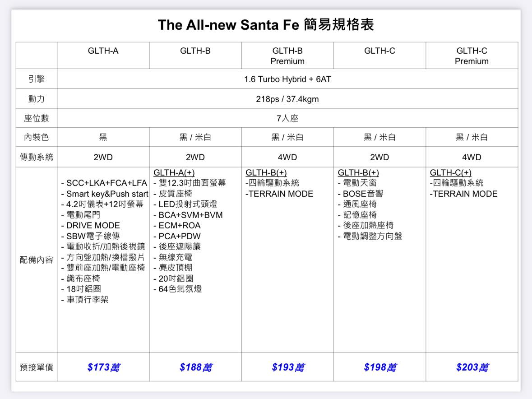Click the underlined "GLTH-A(+)" heading
This screenshot has width=532, height=399.
174,173
